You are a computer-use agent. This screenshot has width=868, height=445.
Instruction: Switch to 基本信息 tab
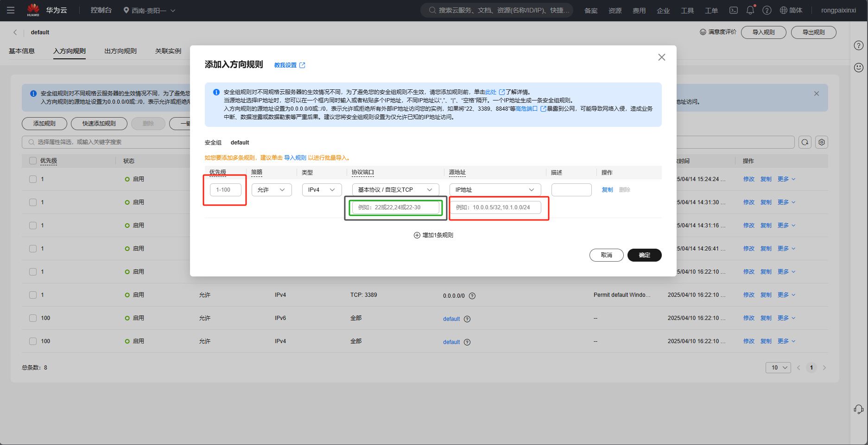coord(22,51)
